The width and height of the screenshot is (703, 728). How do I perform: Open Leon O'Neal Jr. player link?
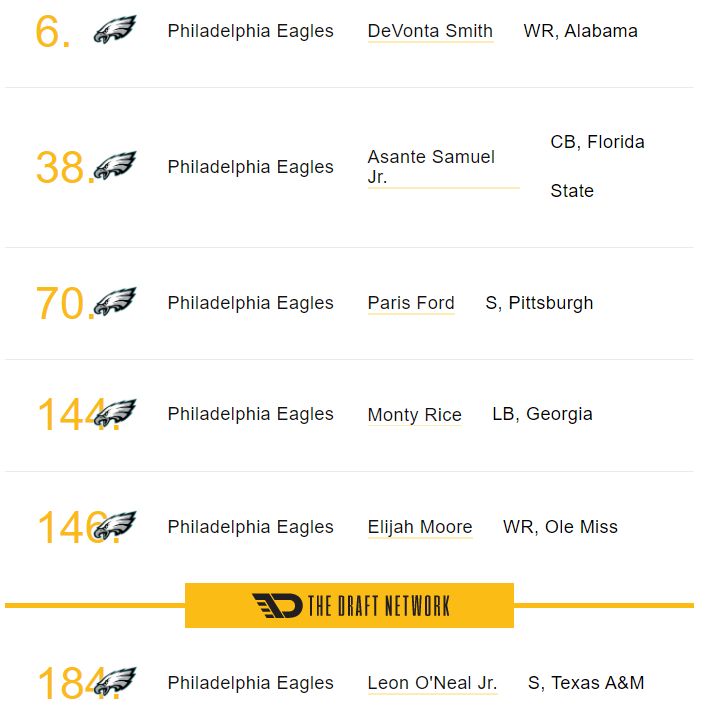coord(432,683)
